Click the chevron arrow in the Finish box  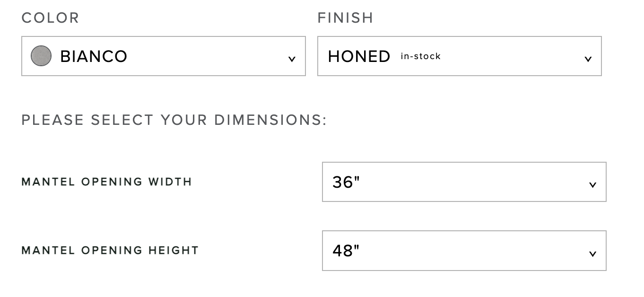[588, 59]
